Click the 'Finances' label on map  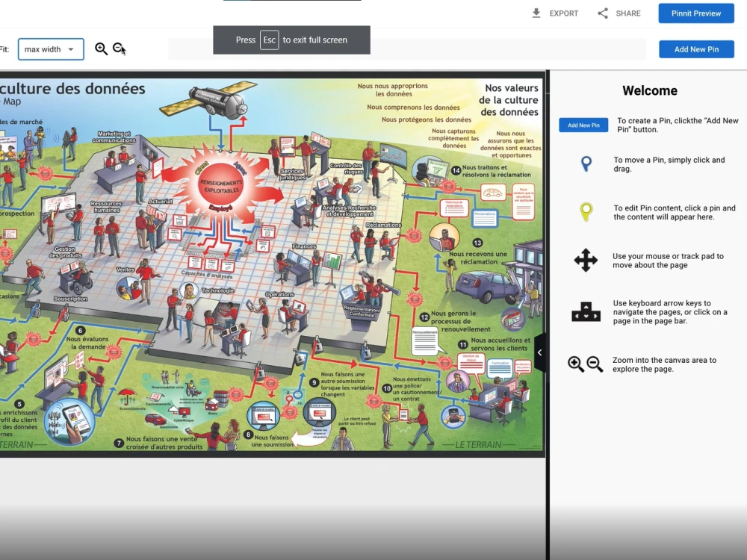click(x=304, y=246)
